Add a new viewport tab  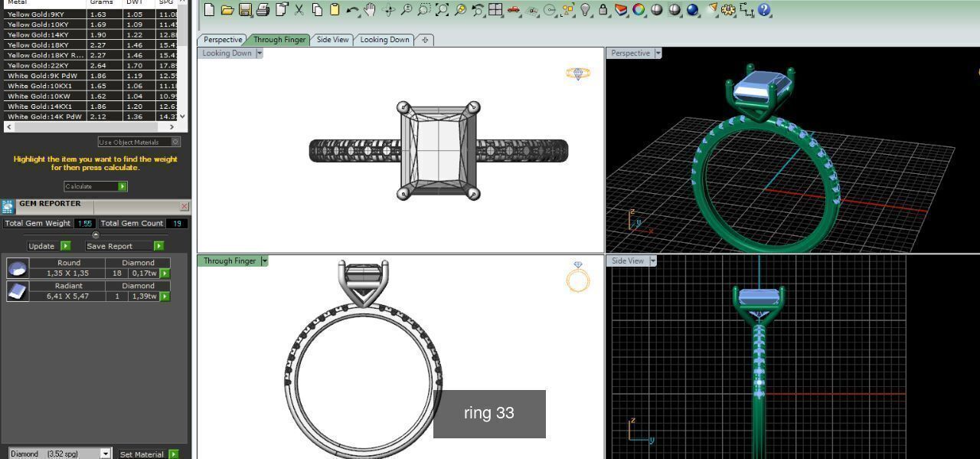[424, 39]
